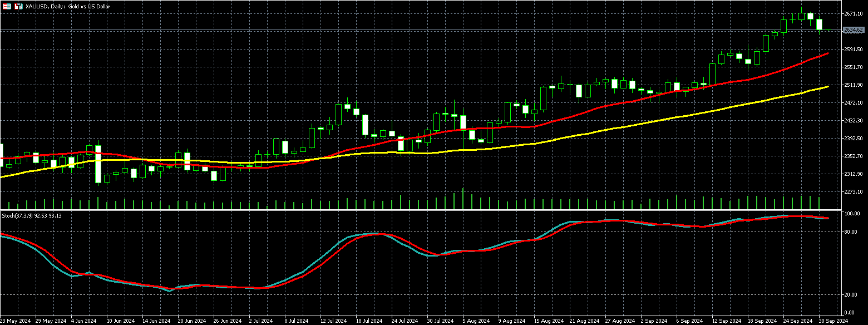
Task: Click the 100.00 label on stochastic scale
Action: coord(852,214)
